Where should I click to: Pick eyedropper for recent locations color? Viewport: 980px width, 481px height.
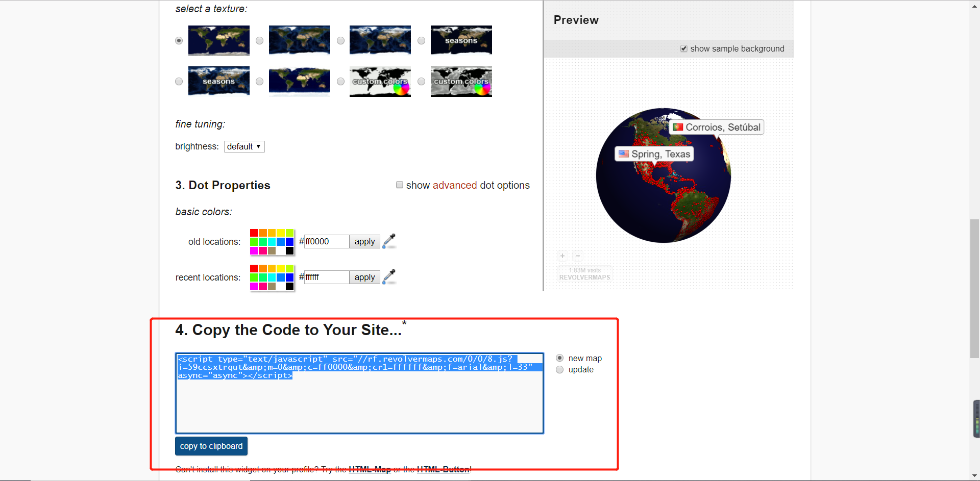(389, 276)
